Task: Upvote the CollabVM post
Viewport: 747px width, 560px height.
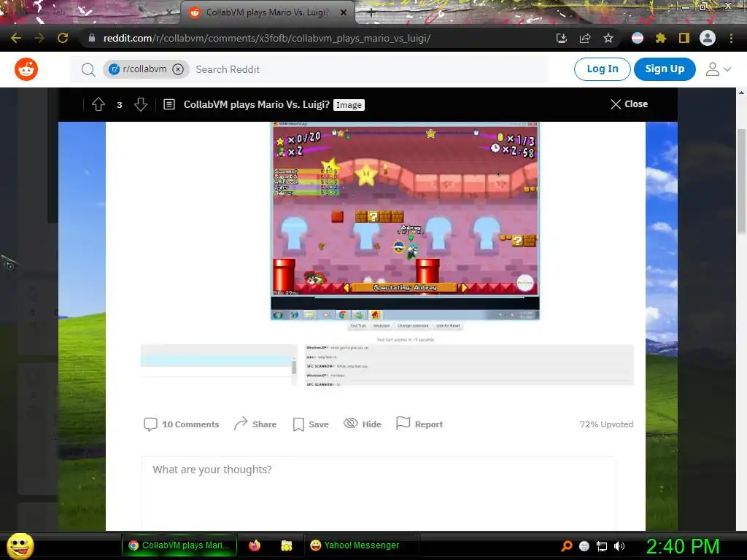Action: pyautogui.click(x=98, y=104)
